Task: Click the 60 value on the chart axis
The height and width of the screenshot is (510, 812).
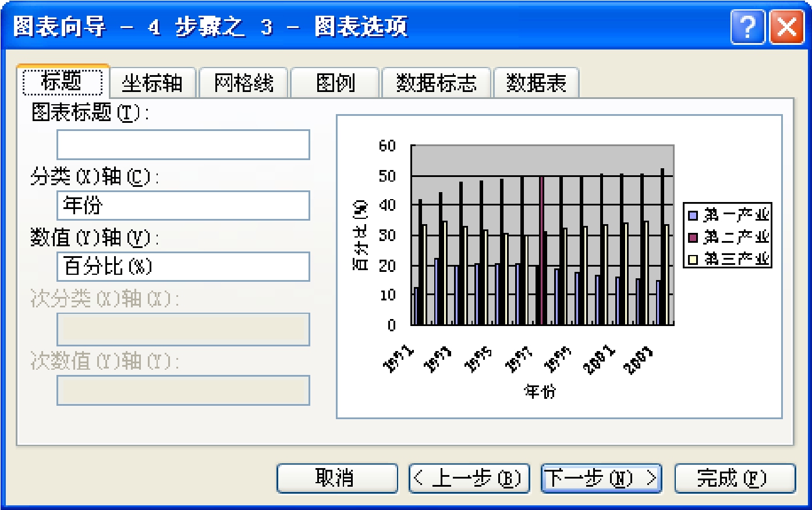Action: point(387,146)
